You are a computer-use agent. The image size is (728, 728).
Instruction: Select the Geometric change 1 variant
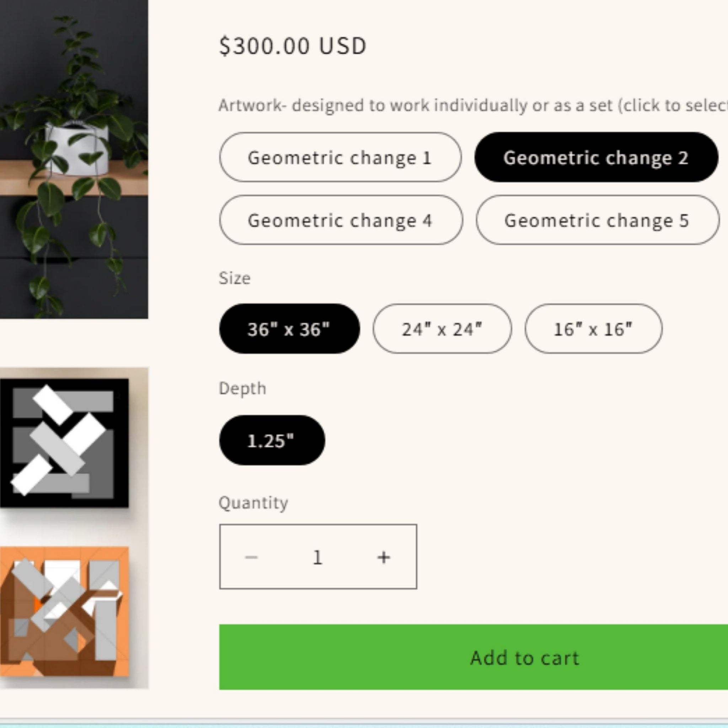click(339, 158)
